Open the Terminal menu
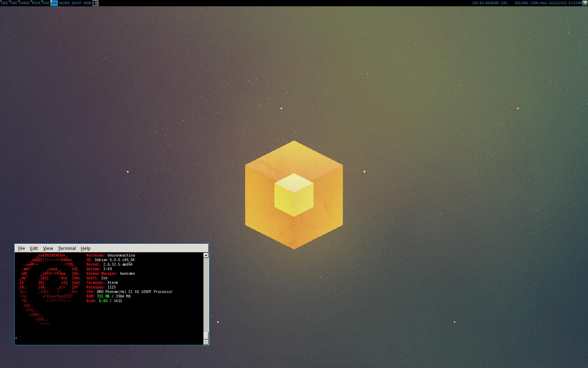The height and width of the screenshot is (368, 588). pyautogui.click(x=67, y=248)
